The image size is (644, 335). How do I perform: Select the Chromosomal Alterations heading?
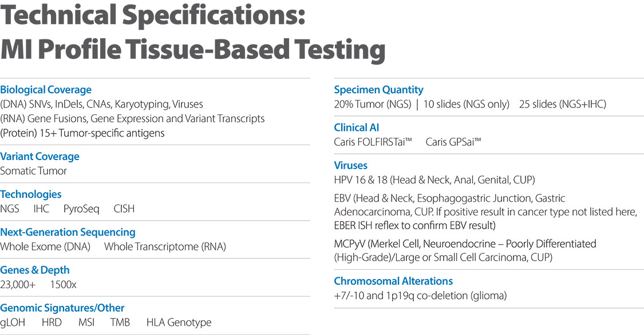coord(393,281)
